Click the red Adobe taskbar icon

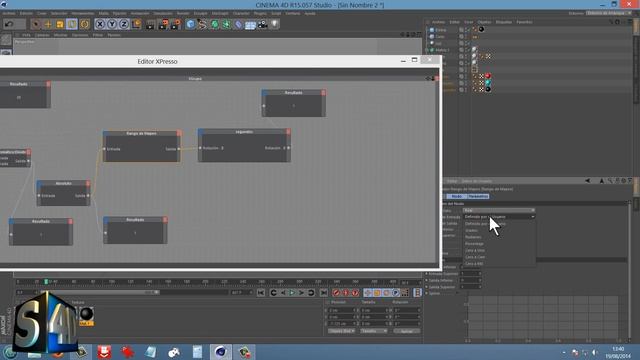coord(104,351)
